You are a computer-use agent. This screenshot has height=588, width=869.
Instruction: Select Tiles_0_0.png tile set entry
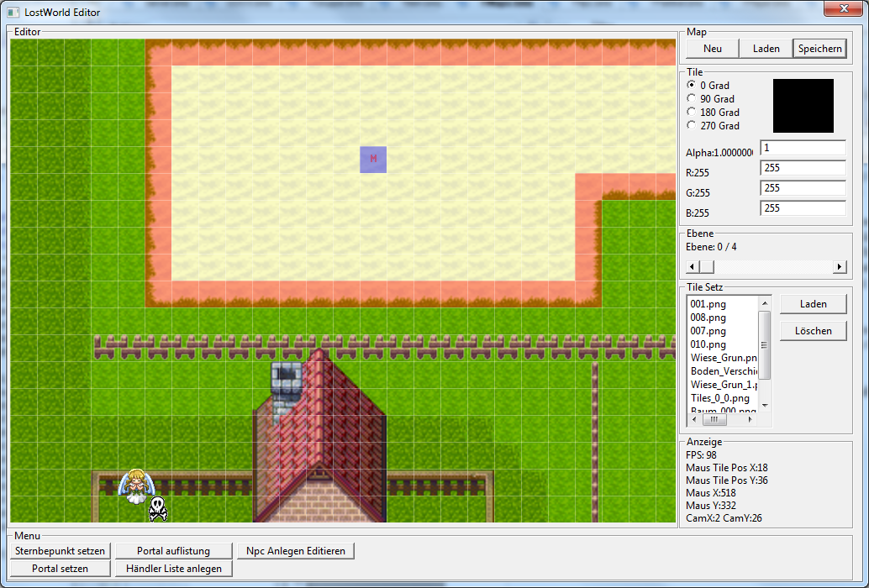(720, 398)
